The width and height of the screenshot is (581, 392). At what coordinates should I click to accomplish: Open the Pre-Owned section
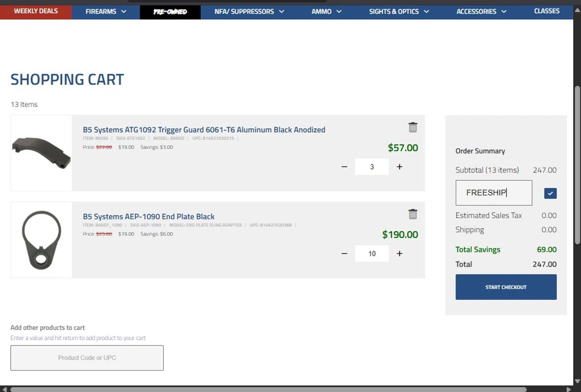click(x=170, y=12)
